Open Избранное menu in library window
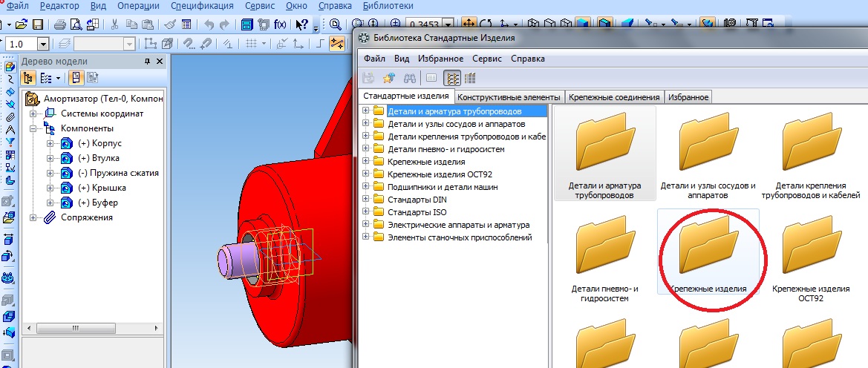Viewport: 868px width, 368px height. (440, 59)
